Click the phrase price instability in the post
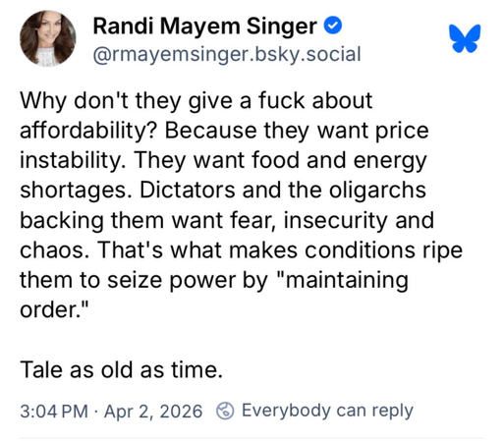This screenshot has height=441, width=504. [x=224, y=145]
